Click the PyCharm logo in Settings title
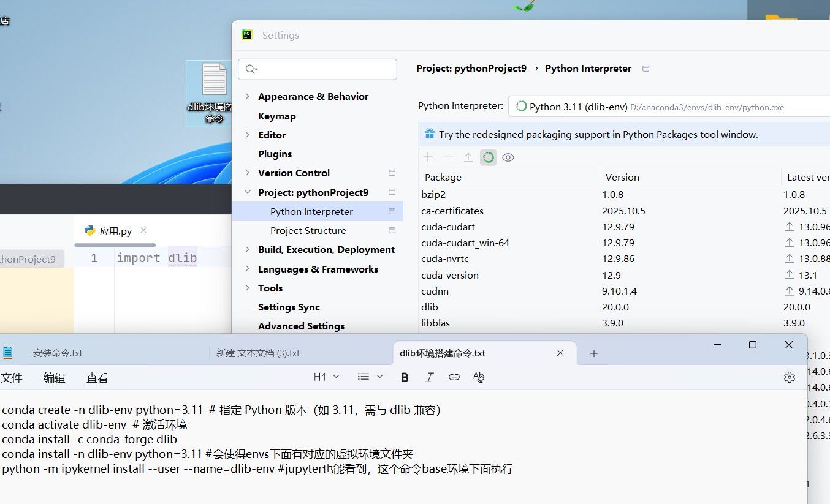 [x=247, y=35]
